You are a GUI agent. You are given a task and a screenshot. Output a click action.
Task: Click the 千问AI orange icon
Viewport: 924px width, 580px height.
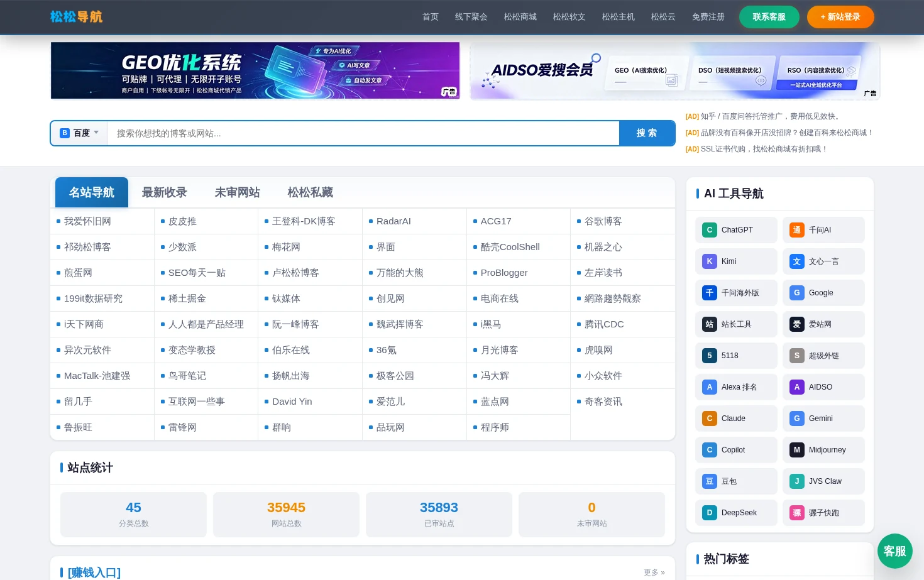(797, 230)
